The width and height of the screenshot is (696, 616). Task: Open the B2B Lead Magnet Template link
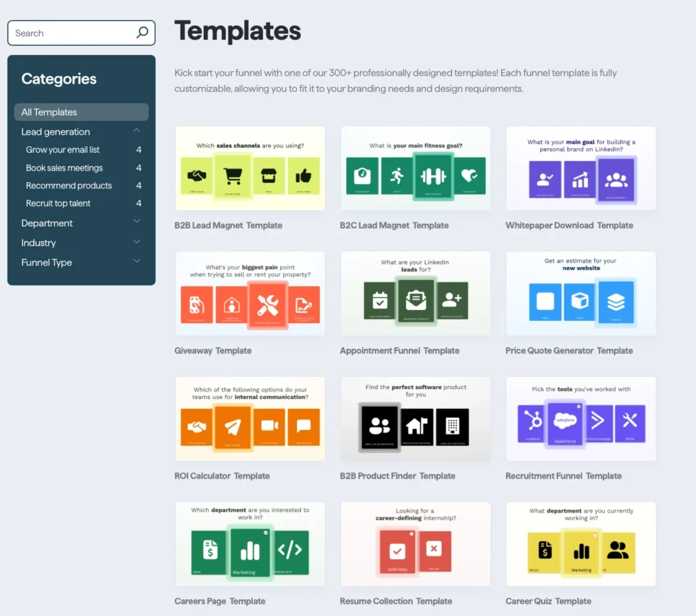coord(228,225)
